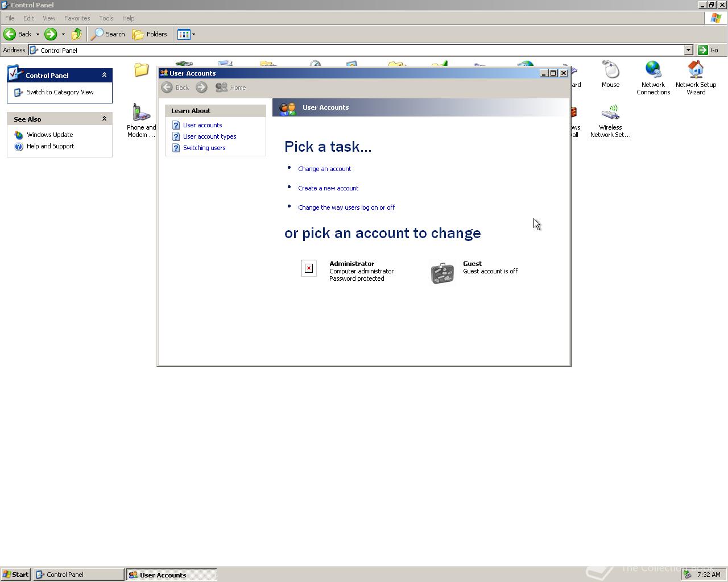728x582 pixels.
Task: Open the View menu
Action: (x=49, y=18)
